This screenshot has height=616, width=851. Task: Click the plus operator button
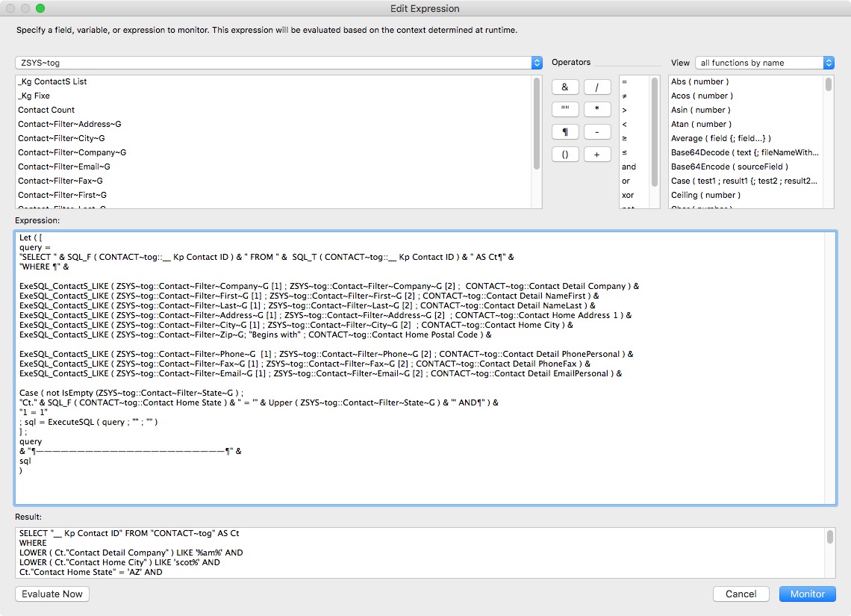pos(597,155)
